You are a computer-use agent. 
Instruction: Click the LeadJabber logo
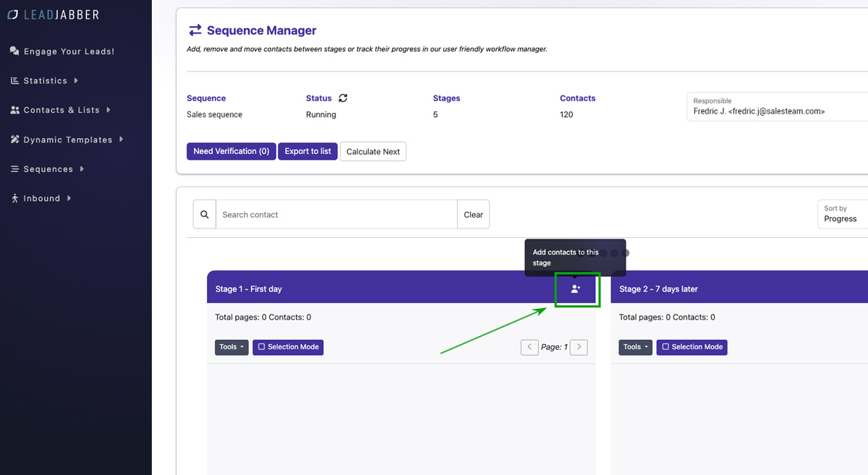(x=54, y=14)
